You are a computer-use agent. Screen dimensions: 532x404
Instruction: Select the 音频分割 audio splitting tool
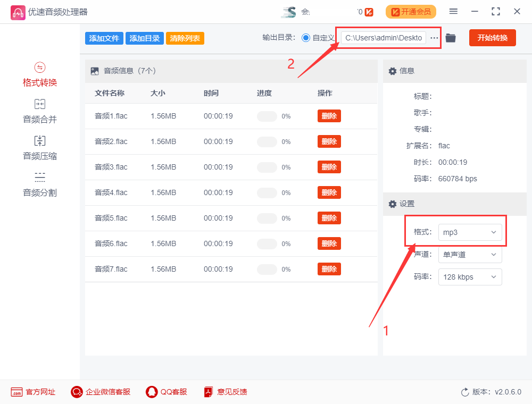tap(39, 183)
